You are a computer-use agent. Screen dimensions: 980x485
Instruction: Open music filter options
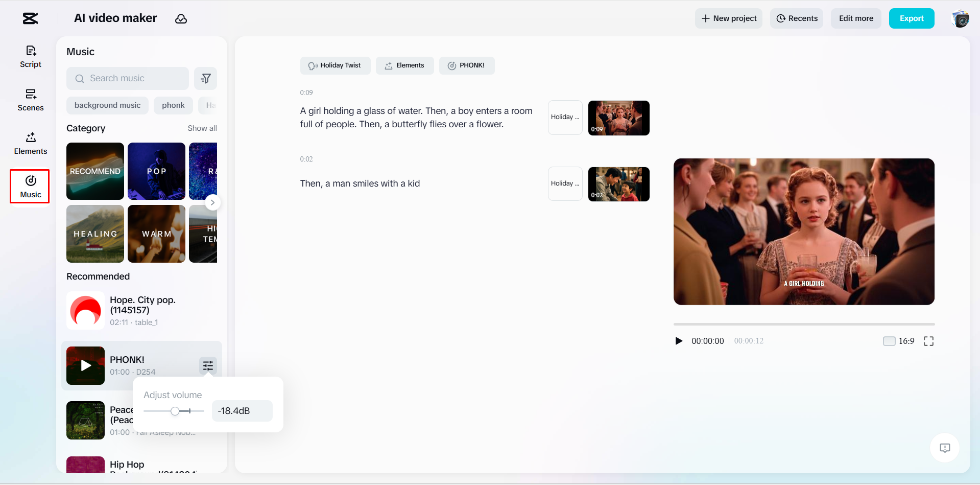tap(206, 78)
